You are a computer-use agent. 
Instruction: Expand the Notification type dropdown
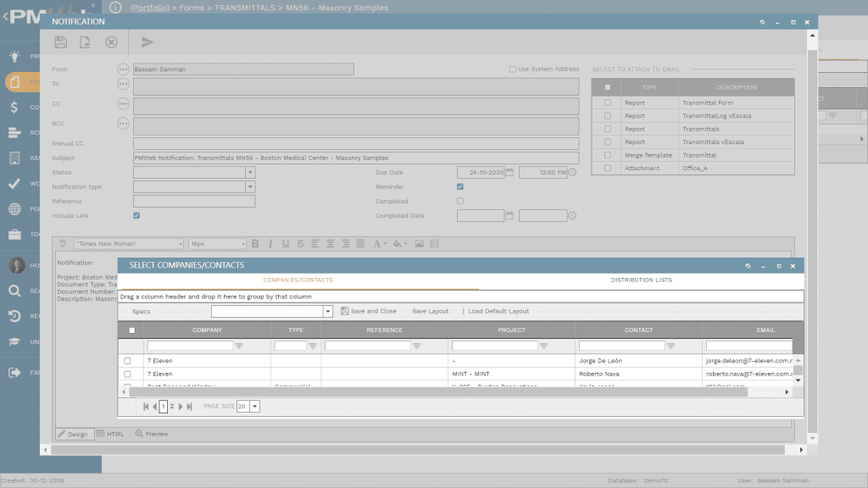click(250, 187)
